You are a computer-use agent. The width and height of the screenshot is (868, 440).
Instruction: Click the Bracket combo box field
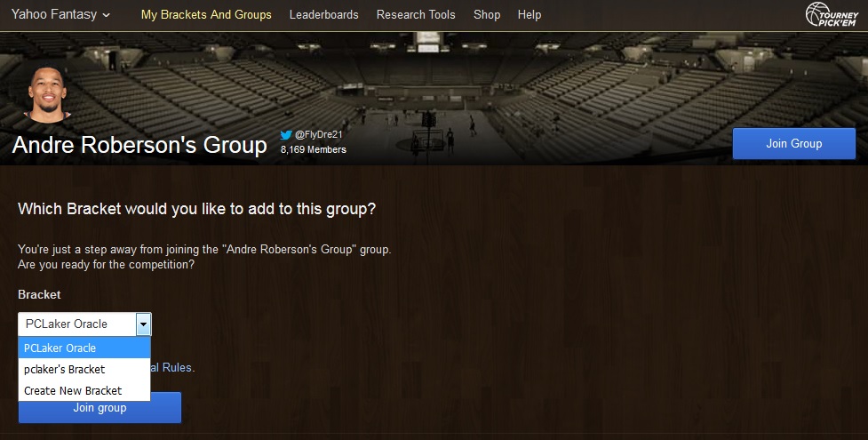(84, 324)
